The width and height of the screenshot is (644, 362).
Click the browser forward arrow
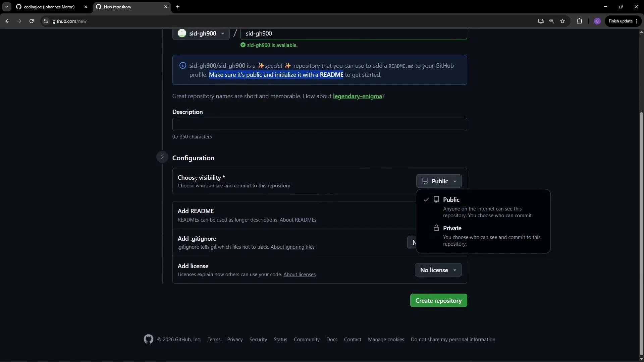point(19,21)
